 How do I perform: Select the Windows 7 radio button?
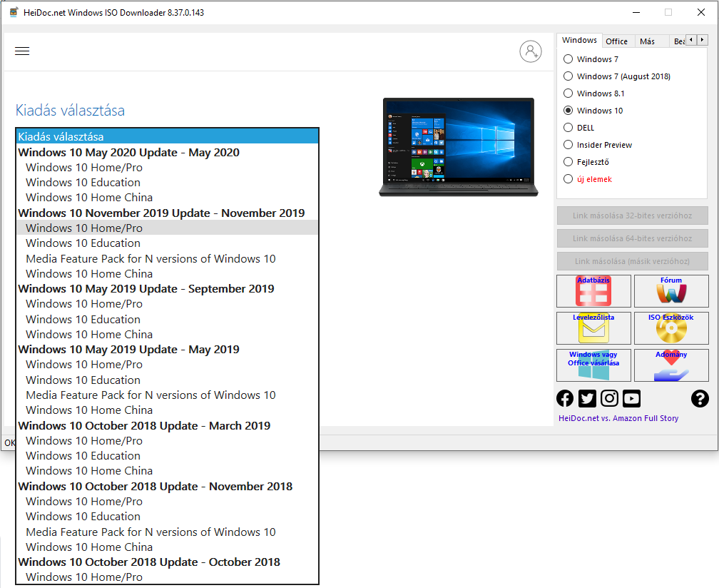pos(568,59)
